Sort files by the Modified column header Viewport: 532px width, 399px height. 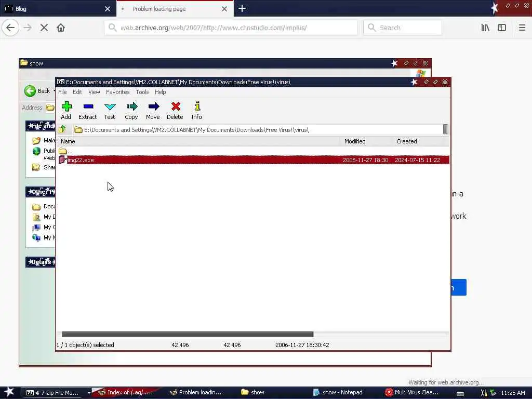365,141
